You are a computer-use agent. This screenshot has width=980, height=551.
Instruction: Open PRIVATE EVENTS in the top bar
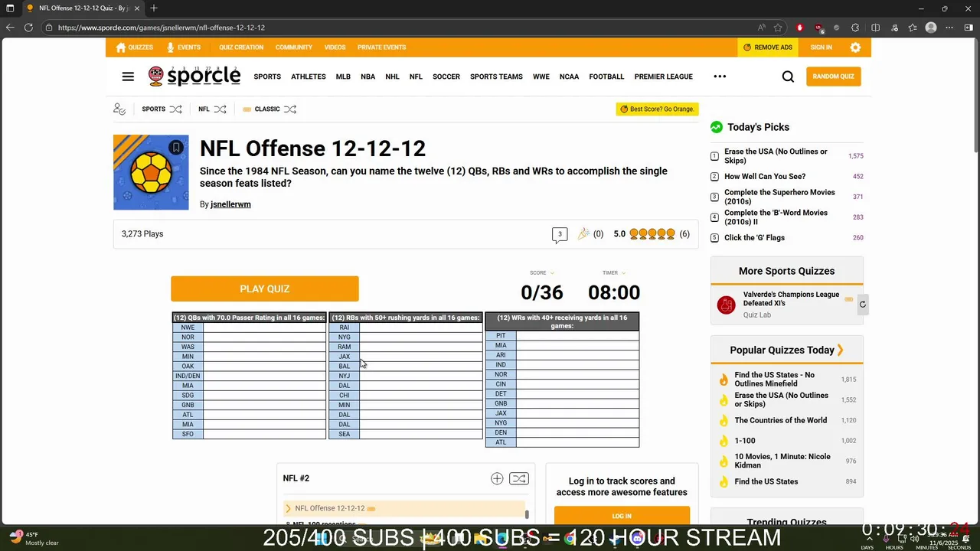click(381, 47)
